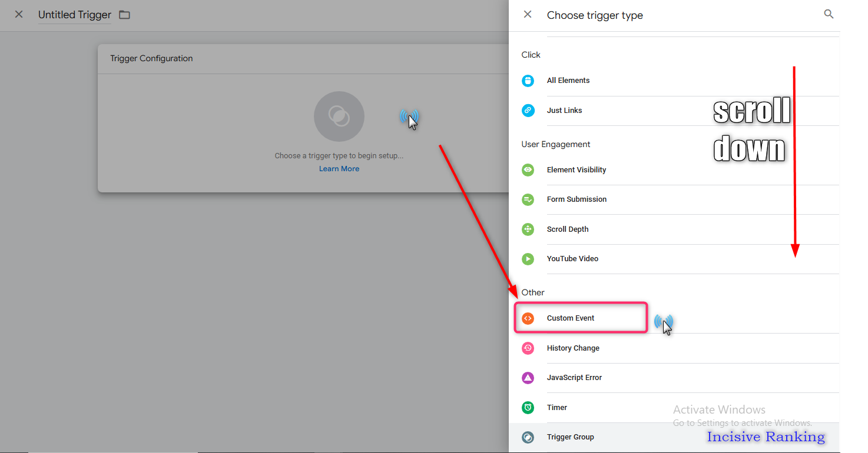Open search in Choose trigger type panel
This screenshot has width=868, height=453.
tap(829, 14)
